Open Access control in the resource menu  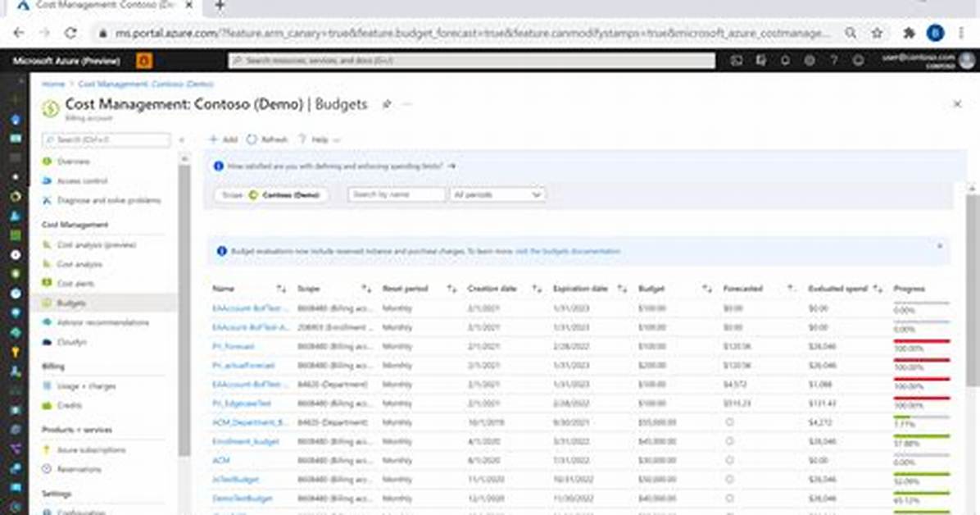(x=82, y=181)
